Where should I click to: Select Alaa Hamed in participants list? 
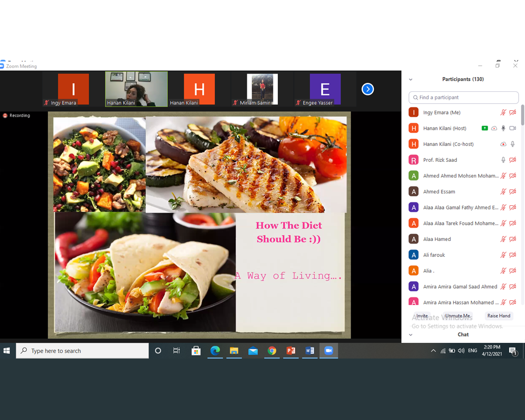coord(437,239)
